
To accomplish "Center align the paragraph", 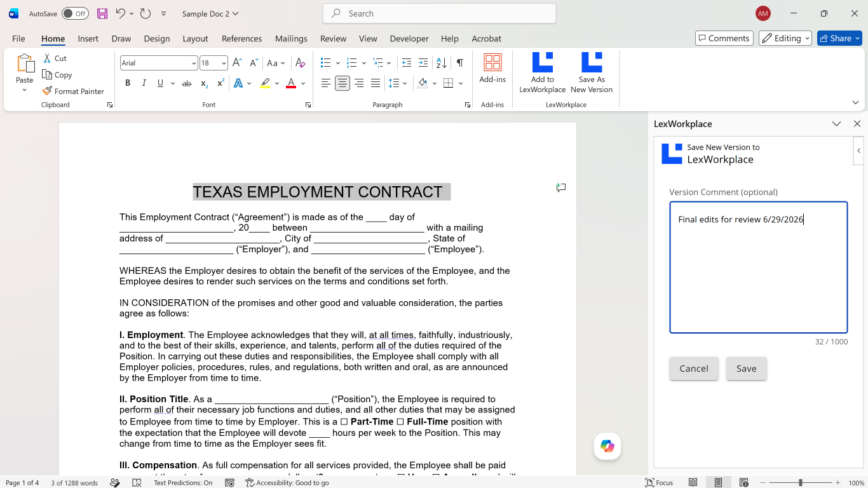I will tap(342, 83).
